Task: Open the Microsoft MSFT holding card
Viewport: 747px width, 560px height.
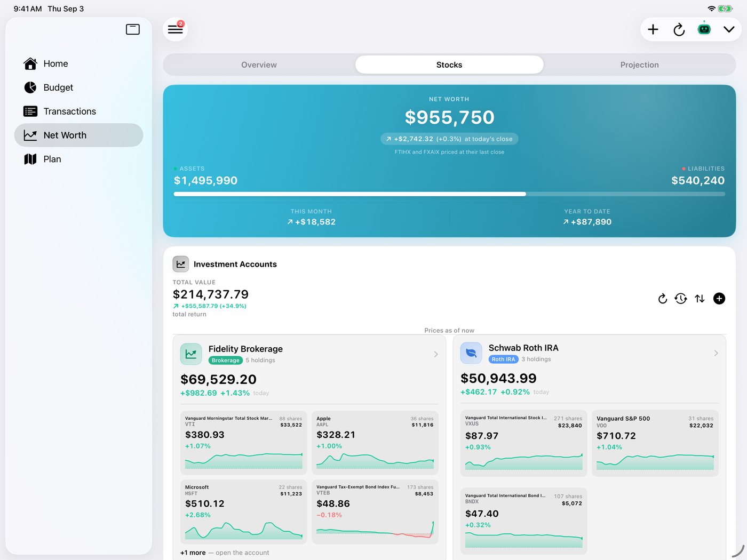Action: (x=244, y=512)
